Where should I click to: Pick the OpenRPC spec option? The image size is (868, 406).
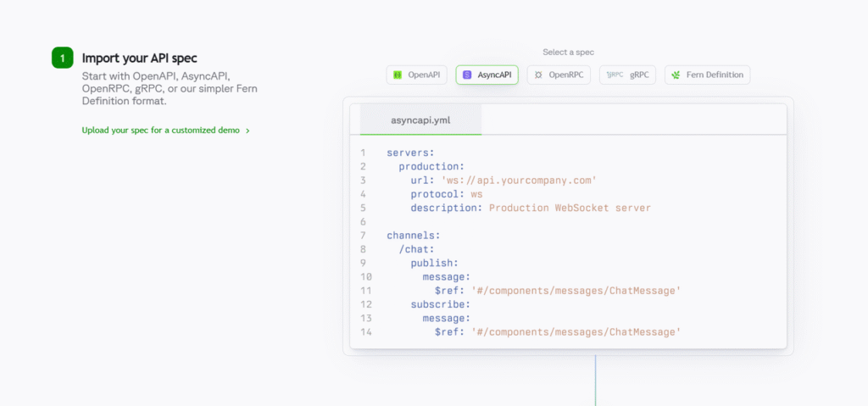coord(559,75)
